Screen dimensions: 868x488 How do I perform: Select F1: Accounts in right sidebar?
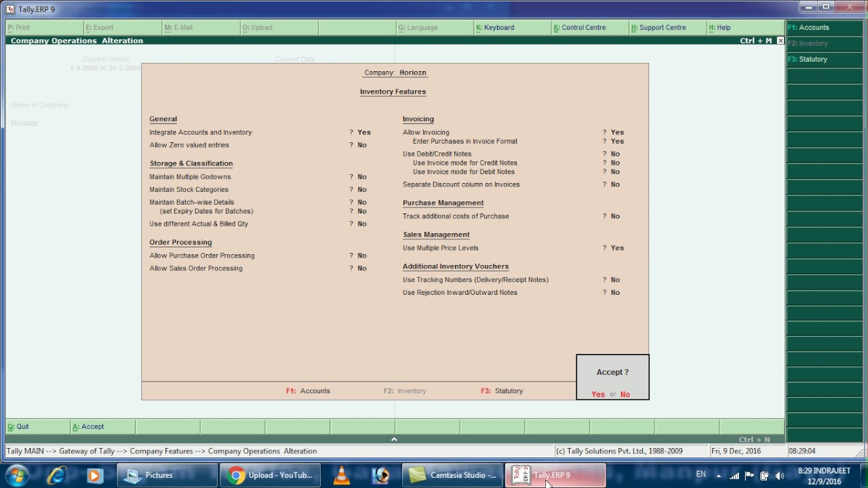[x=825, y=28]
